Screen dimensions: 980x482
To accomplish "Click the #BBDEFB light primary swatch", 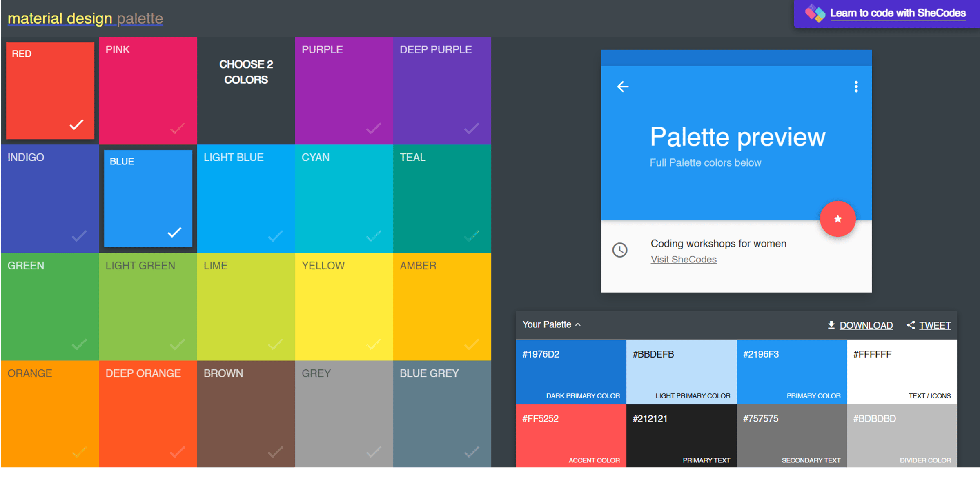I will click(681, 372).
